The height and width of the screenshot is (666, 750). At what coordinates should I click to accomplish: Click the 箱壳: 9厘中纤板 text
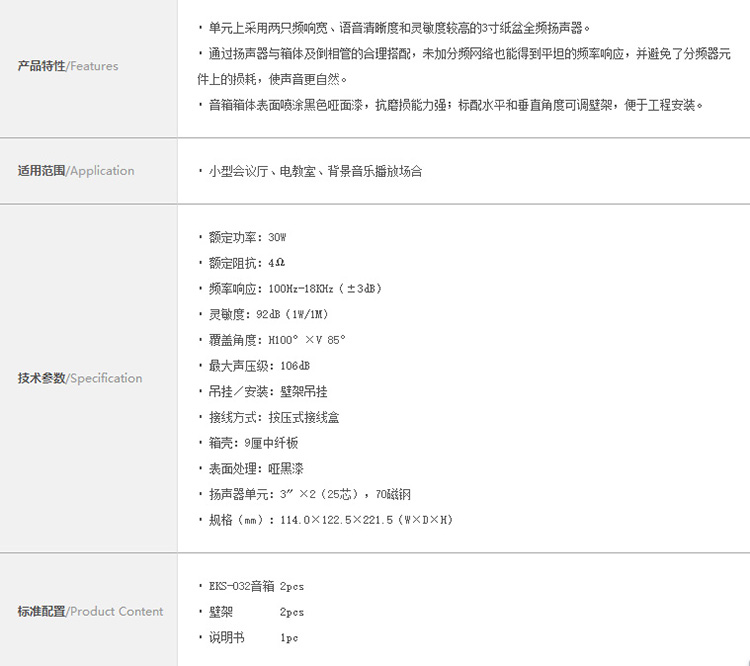[x=253, y=443]
